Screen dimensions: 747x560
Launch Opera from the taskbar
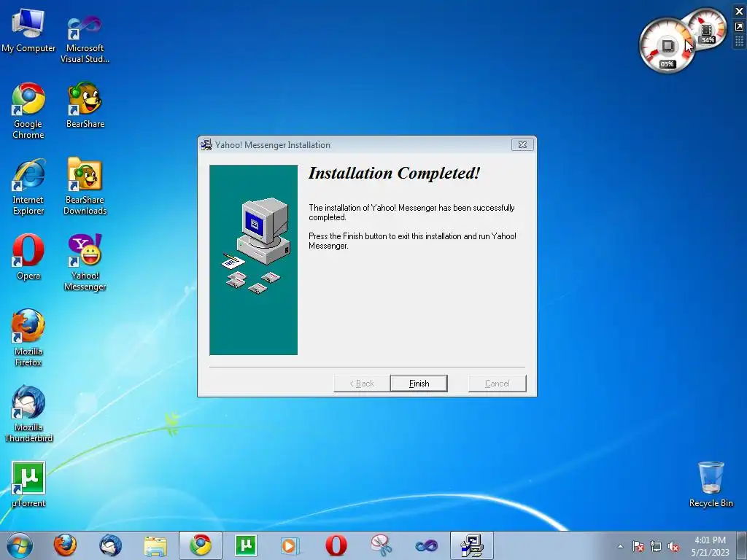[336, 545]
